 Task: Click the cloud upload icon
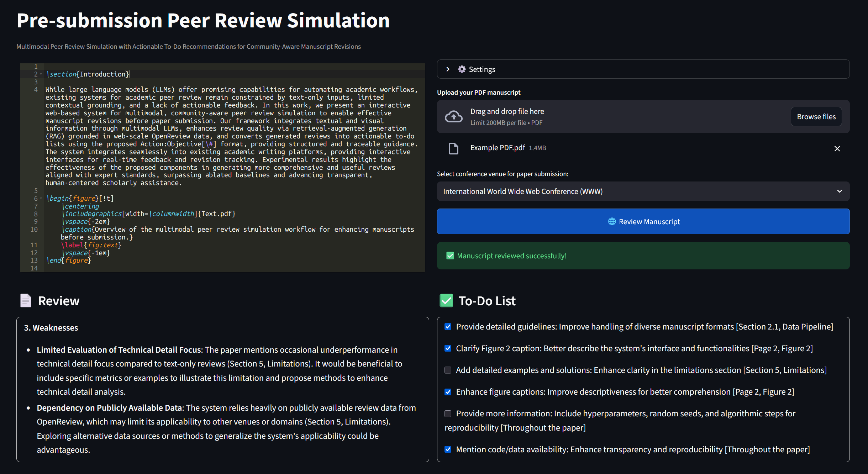point(454,117)
